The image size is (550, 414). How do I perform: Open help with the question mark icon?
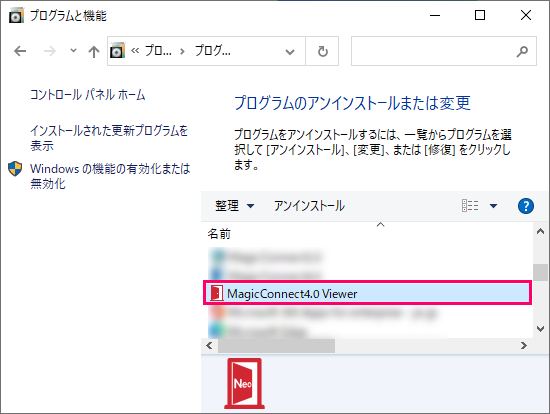(525, 206)
